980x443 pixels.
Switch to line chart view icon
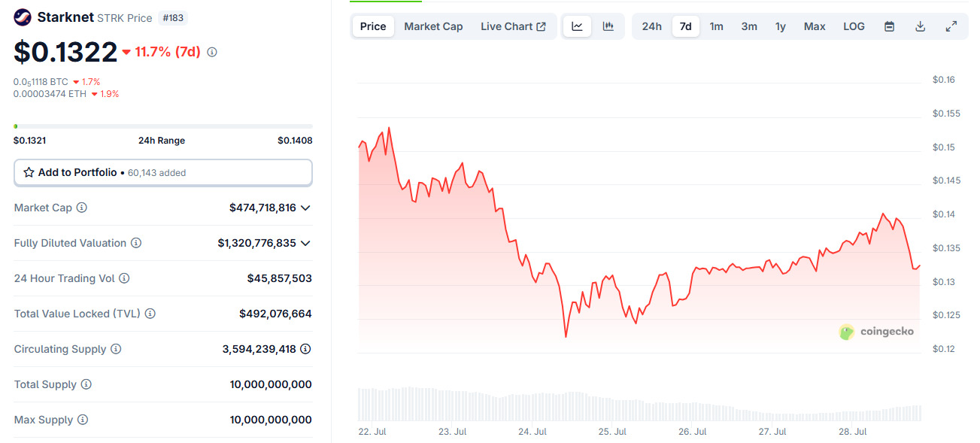[x=577, y=26]
